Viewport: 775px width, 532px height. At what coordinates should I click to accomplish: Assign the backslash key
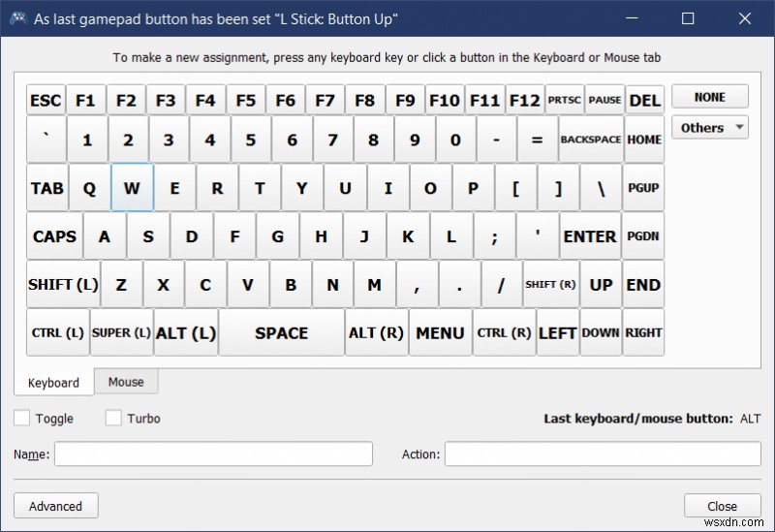click(x=601, y=188)
